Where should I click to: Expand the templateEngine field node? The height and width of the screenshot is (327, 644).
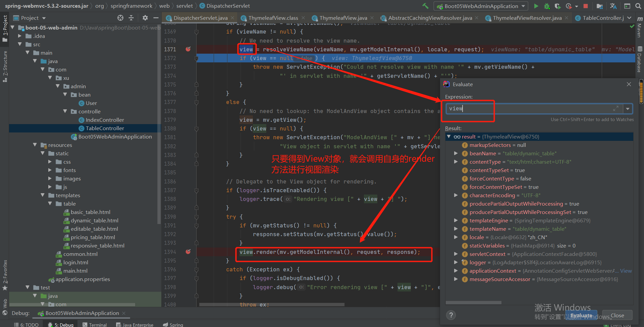pyautogui.click(x=456, y=221)
